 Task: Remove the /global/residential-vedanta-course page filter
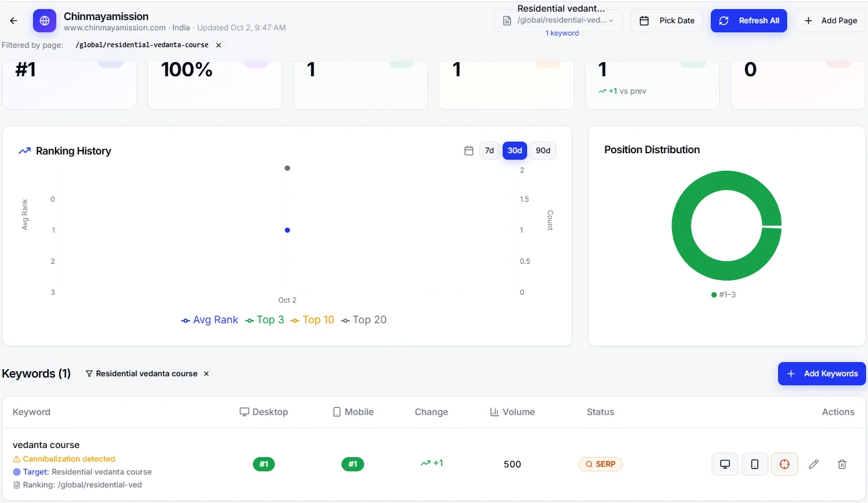point(219,45)
